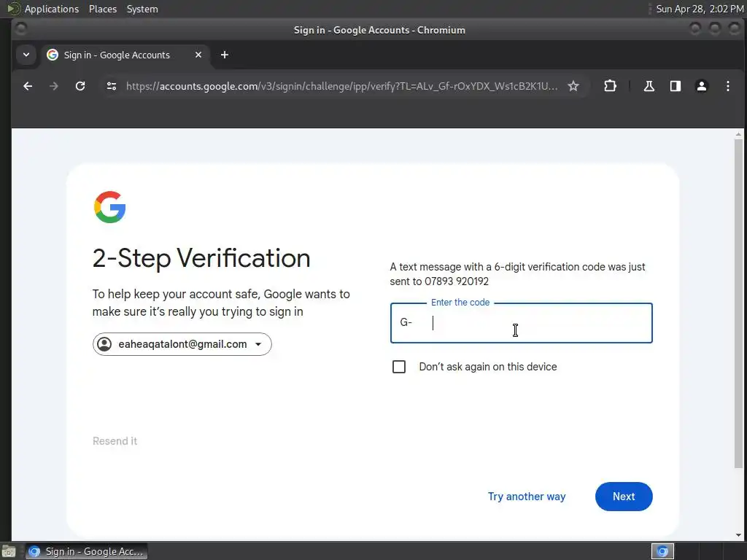Click the page vertical scrollbar
The width and height of the screenshot is (747, 560).
(738, 303)
